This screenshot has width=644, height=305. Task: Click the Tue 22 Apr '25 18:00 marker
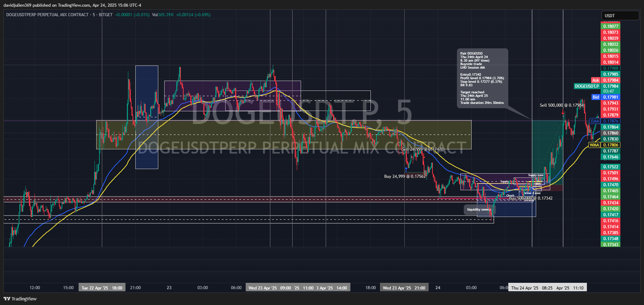(x=102, y=288)
